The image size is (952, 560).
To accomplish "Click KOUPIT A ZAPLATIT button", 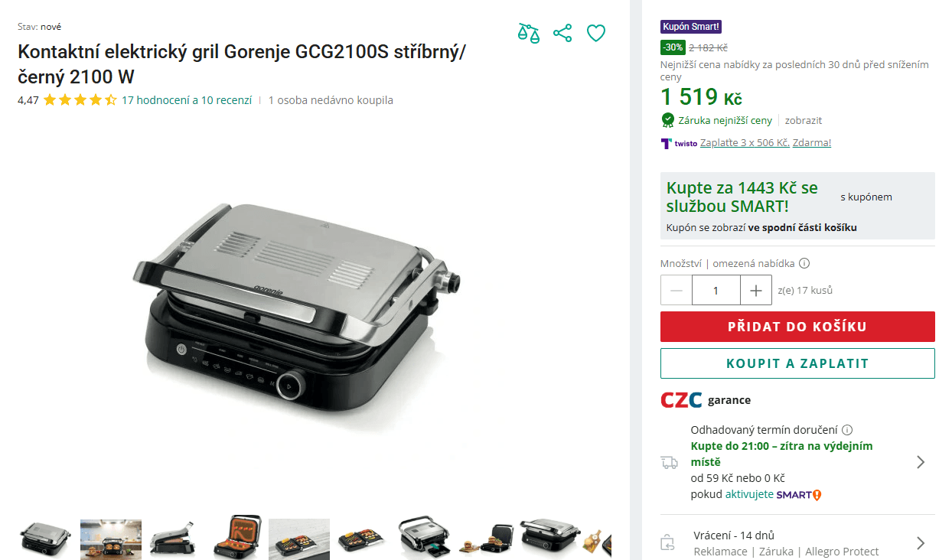I will (797, 363).
